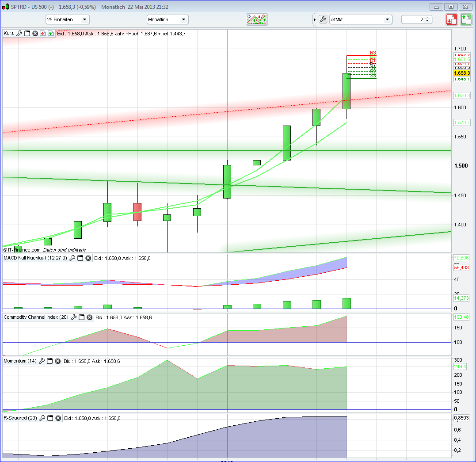The image size is (476, 462).
Task: Detach the Momentum (14) panel
Action: coord(50,361)
